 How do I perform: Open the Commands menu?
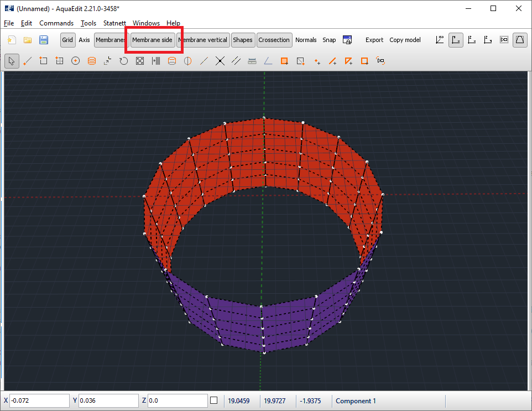tap(56, 23)
